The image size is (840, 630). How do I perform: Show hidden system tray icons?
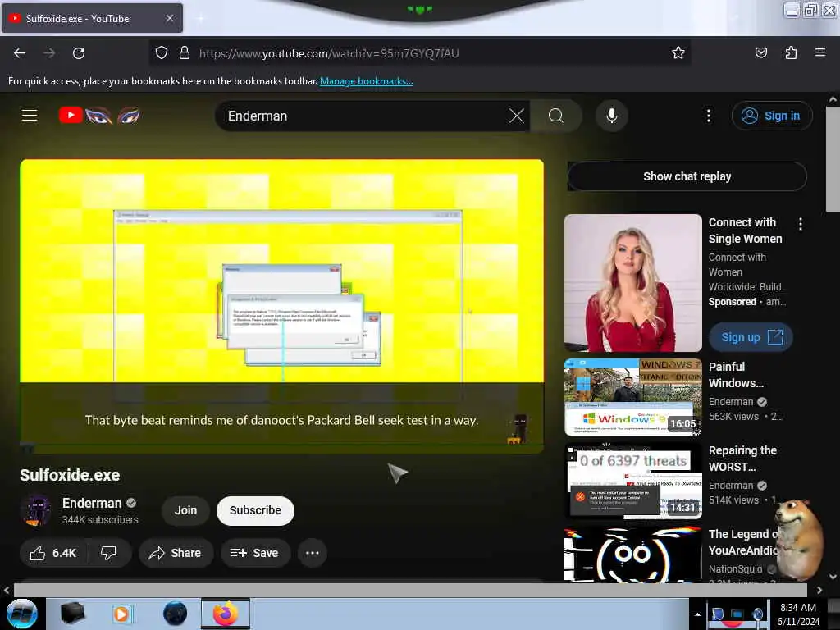[697, 614]
